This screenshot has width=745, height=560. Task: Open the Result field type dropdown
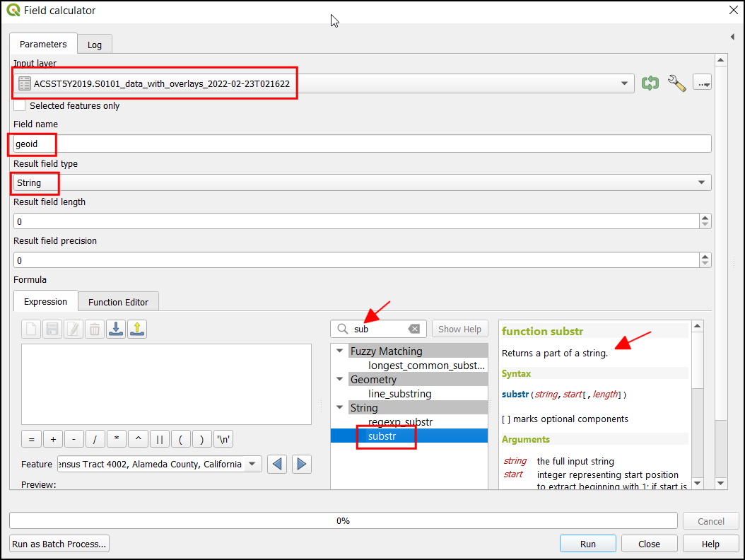click(701, 182)
